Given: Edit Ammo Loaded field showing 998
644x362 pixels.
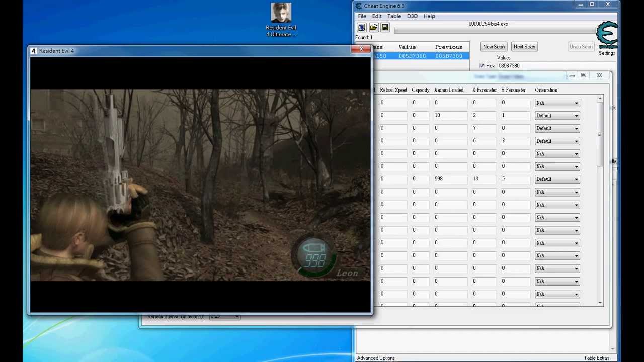Looking at the screenshot, I should pyautogui.click(x=450, y=179).
